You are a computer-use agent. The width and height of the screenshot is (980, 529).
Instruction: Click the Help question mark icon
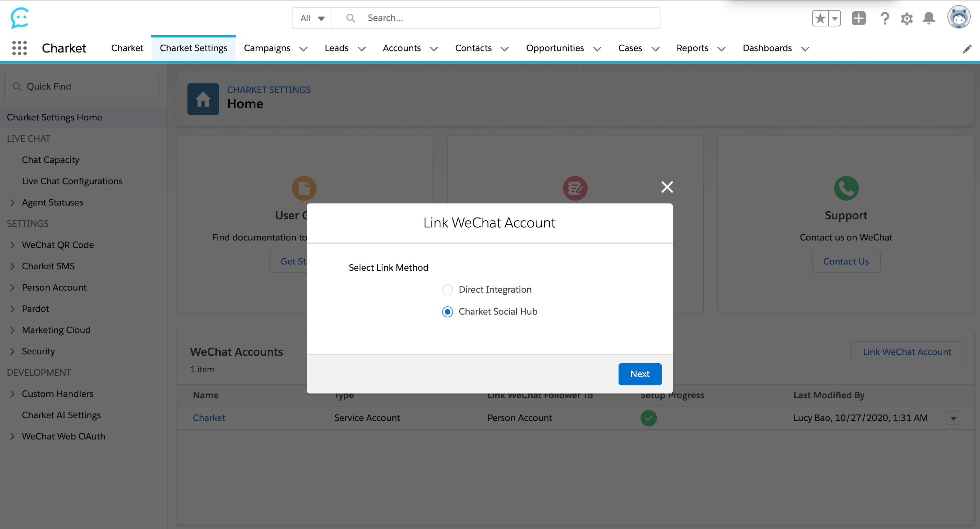click(x=885, y=18)
